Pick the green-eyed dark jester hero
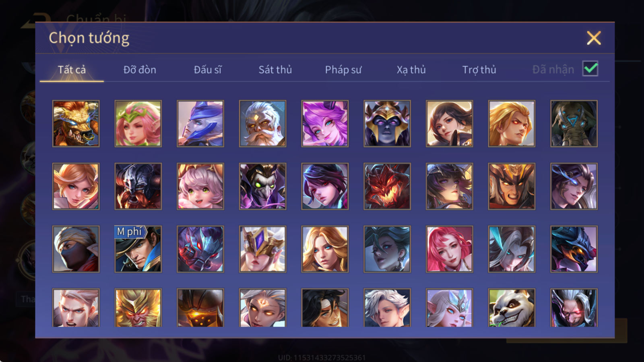644x362 pixels. click(x=262, y=186)
